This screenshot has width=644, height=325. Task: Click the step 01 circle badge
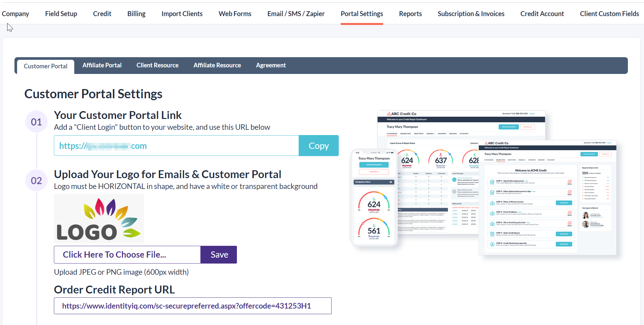pyautogui.click(x=36, y=122)
